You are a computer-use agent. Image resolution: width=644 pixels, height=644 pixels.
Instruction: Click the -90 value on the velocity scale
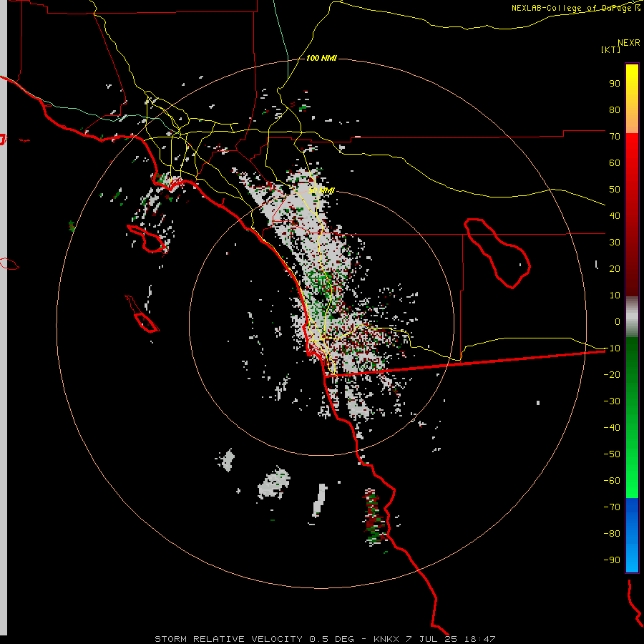coord(612,560)
